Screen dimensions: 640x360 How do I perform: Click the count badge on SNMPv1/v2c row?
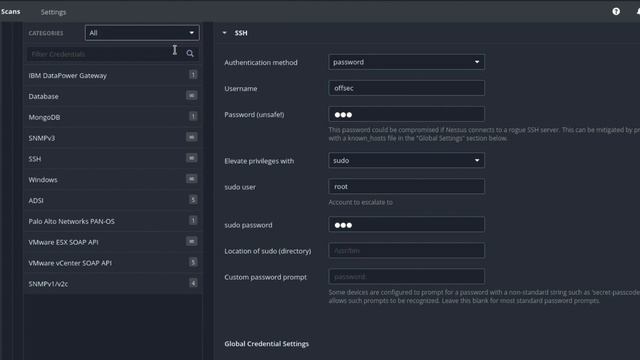[193, 283]
